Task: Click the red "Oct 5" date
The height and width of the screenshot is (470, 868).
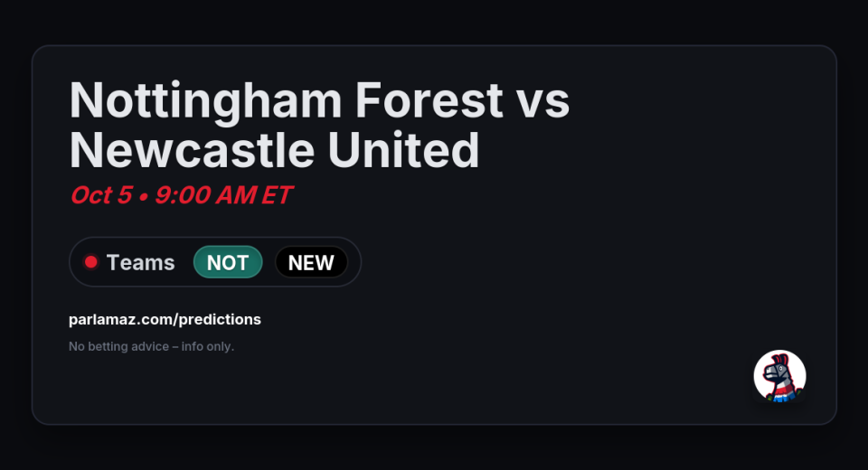Action: pos(100,194)
